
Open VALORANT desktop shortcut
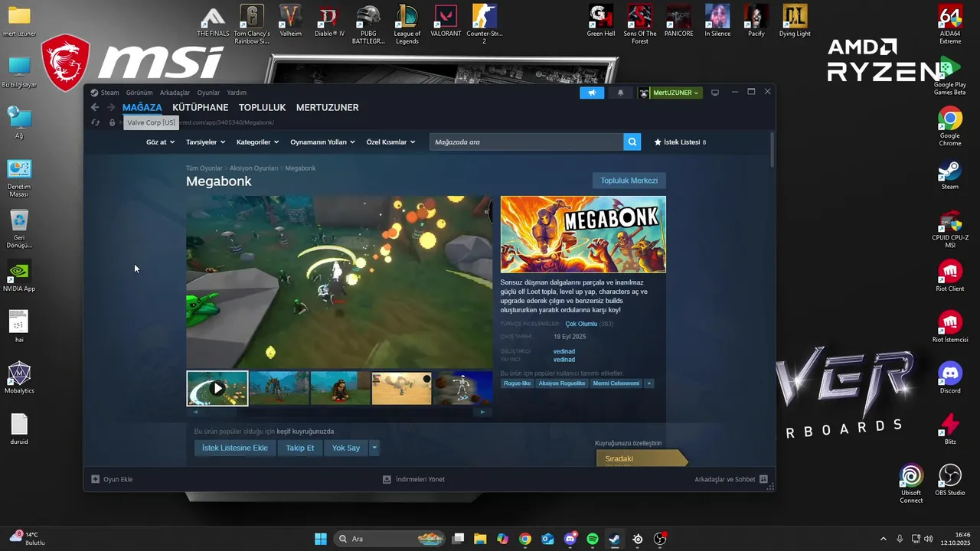click(446, 21)
